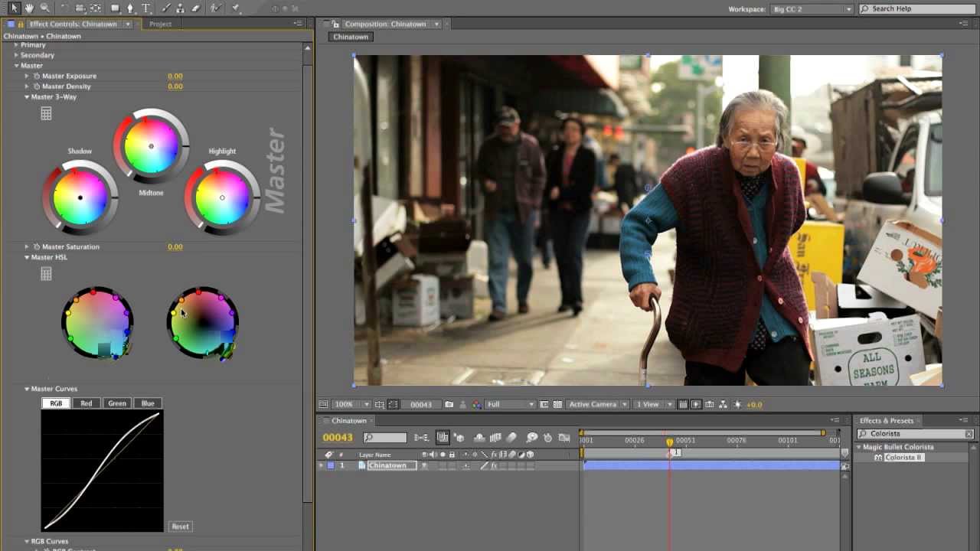Open the composition mini-flowchart in timeline
This screenshot has width=980, height=551.
tap(421, 438)
